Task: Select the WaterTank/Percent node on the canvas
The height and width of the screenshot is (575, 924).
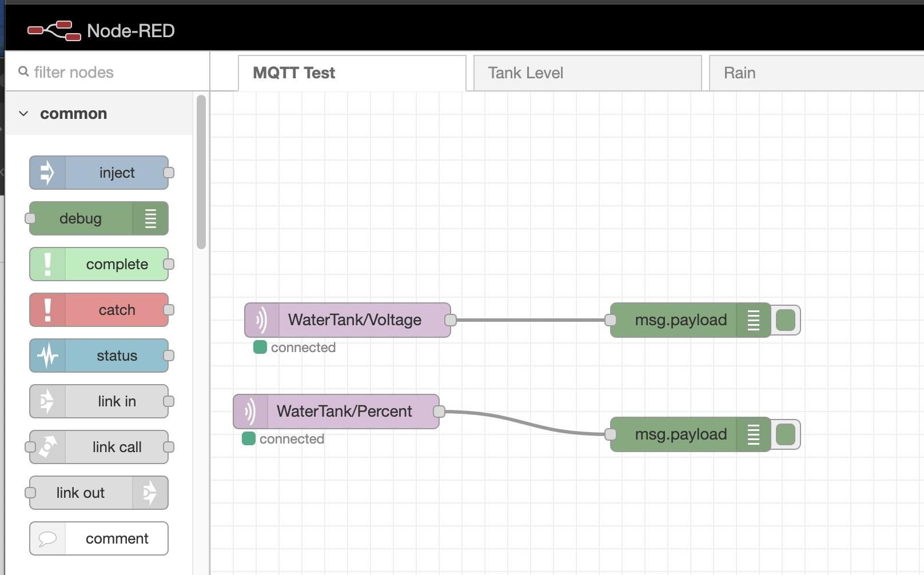Action: click(x=343, y=411)
